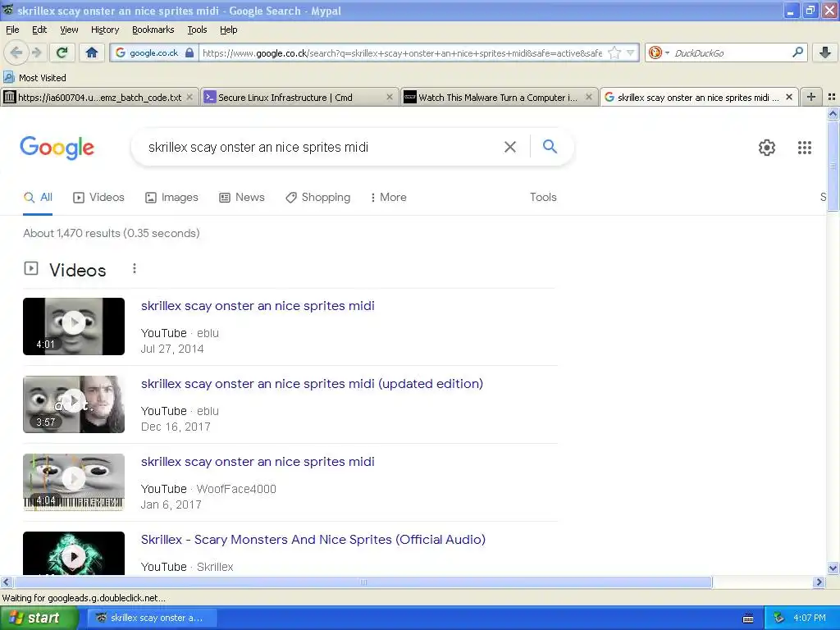840x630 pixels.
Task: Play the Skrillex Official Audio thumbnail
Action: [x=74, y=554]
